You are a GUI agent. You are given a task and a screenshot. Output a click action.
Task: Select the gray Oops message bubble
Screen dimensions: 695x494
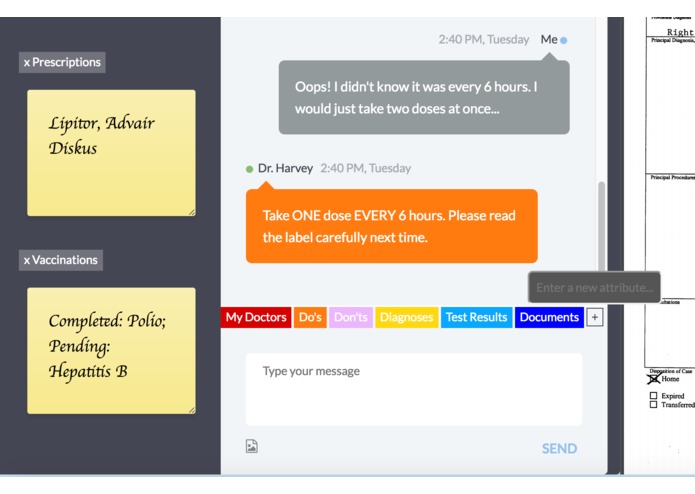[x=424, y=97]
